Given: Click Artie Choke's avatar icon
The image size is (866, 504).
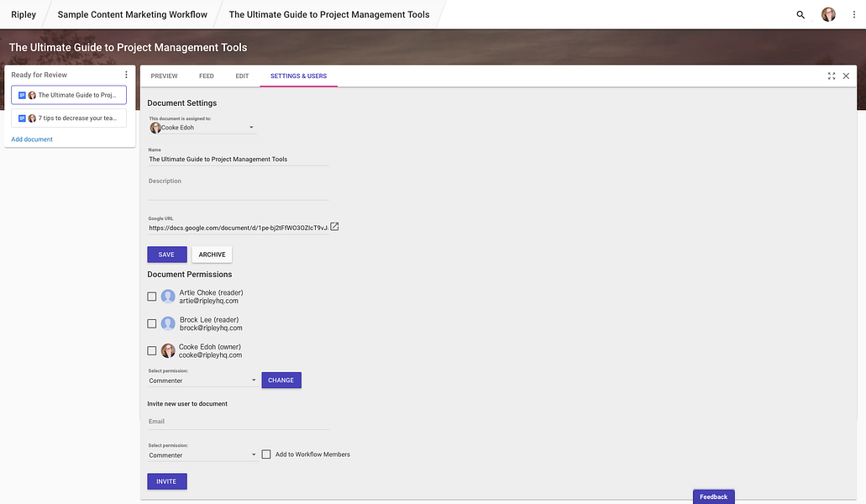Looking at the screenshot, I should pyautogui.click(x=168, y=297).
